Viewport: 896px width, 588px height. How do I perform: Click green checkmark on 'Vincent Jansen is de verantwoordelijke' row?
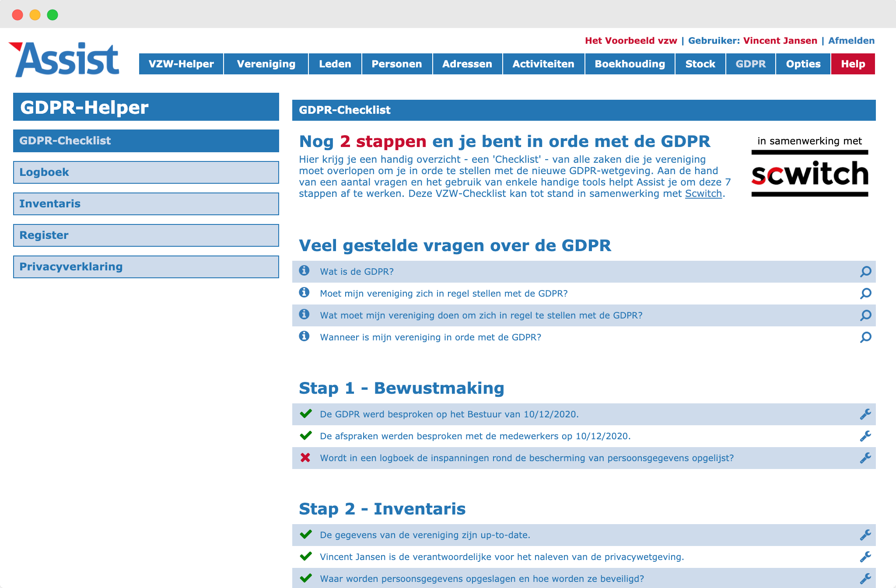[x=306, y=556]
